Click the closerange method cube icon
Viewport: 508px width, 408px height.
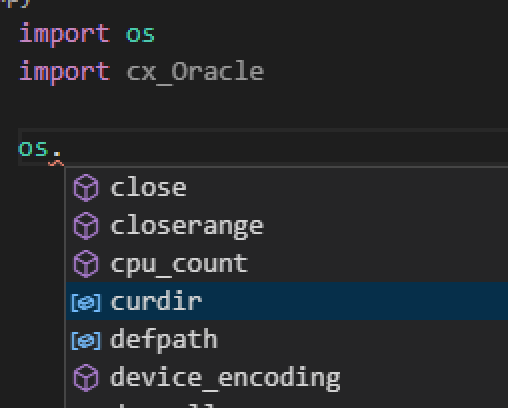click(86, 226)
